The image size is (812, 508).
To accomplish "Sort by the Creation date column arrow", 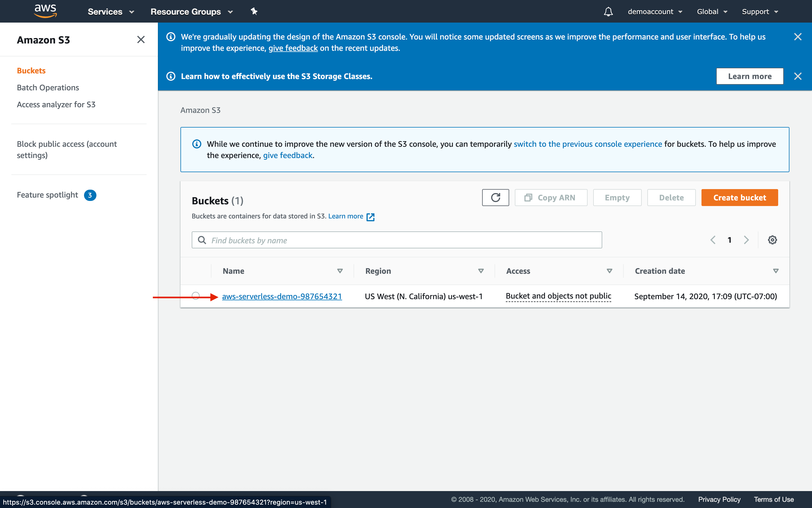I will click(776, 271).
